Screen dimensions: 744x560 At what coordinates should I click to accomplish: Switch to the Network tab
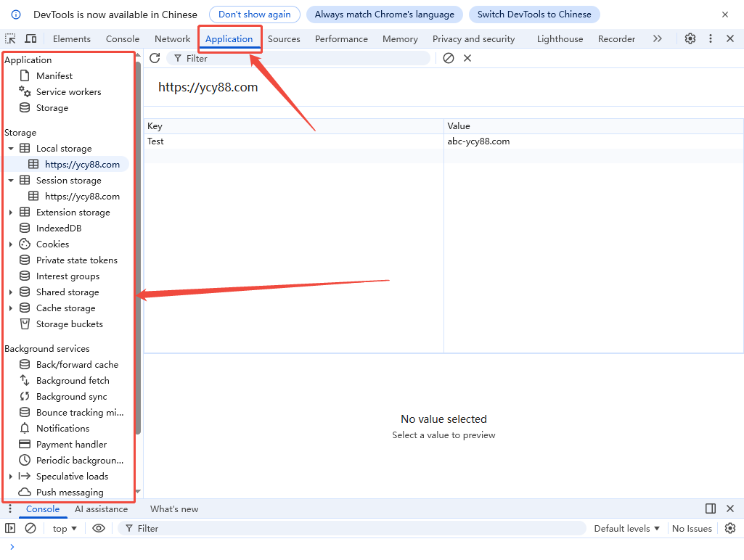coord(172,38)
